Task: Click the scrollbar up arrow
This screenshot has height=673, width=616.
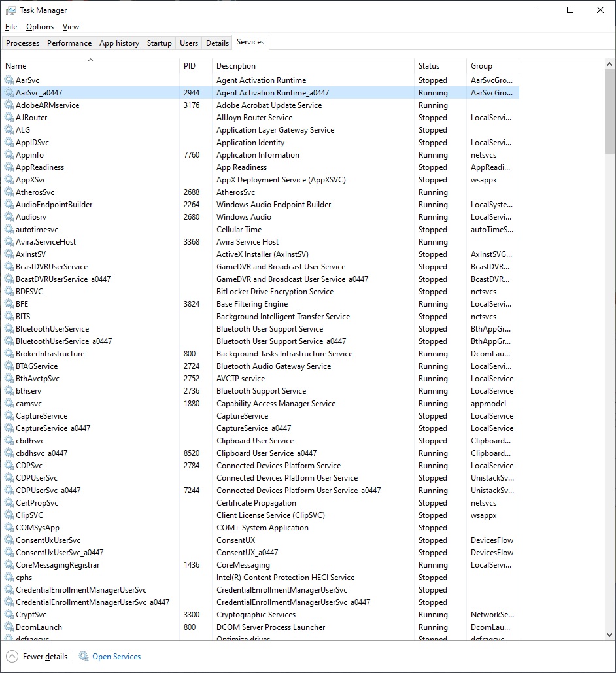Action: point(609,64)
